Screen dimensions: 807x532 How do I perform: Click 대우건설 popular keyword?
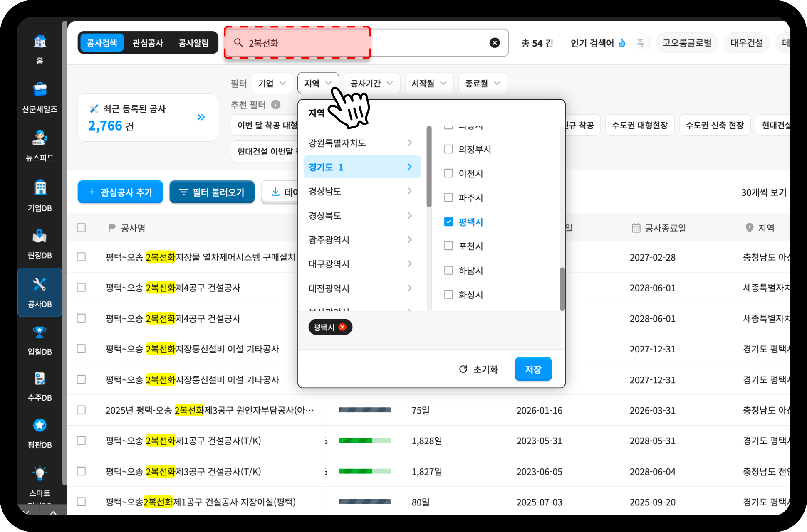tap(747, 43)
